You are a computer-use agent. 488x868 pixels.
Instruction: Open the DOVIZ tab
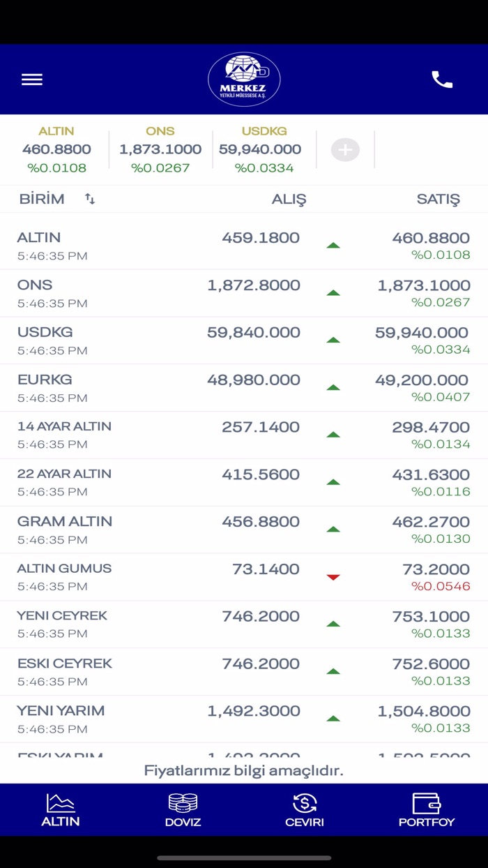point(183,810)
